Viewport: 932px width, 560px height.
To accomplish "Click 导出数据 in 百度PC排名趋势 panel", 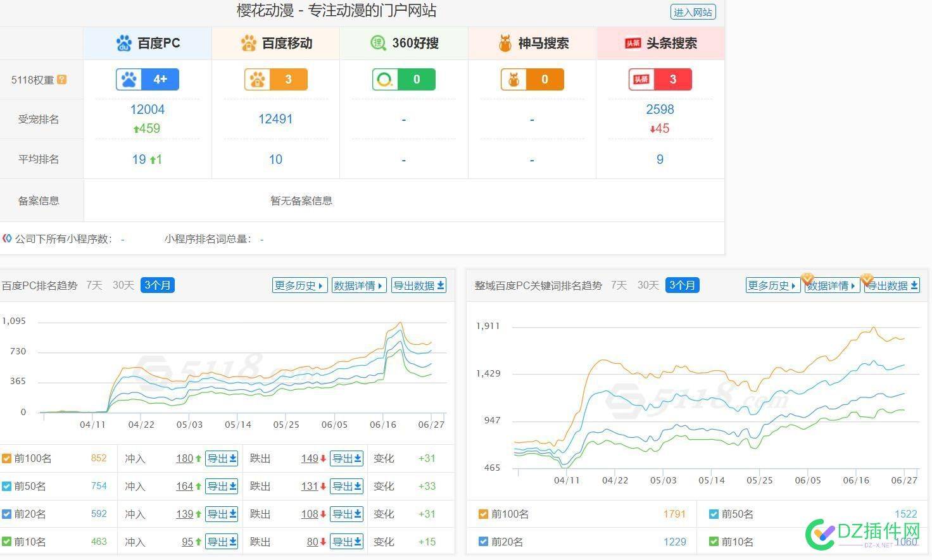I will point(419,285).
